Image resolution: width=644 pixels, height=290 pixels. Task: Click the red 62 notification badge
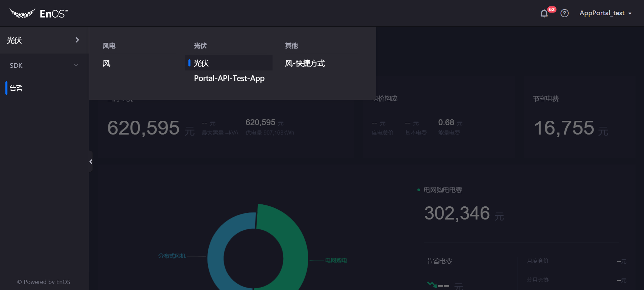(x=552, y=9)
